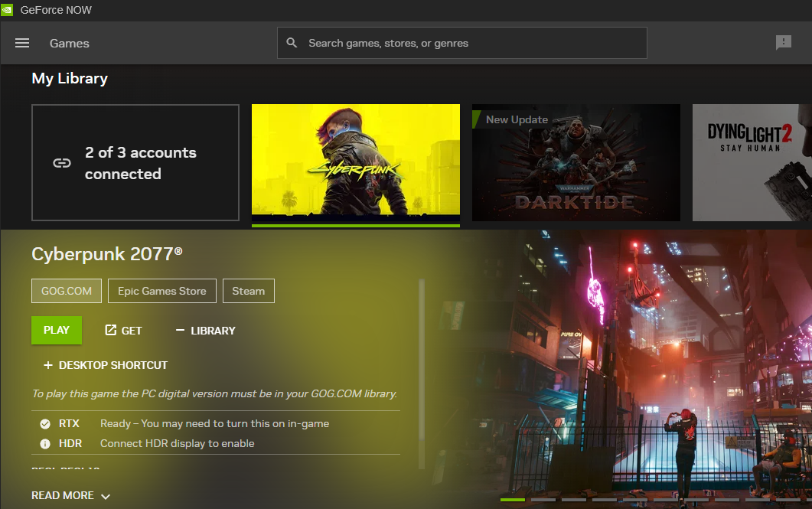Click the NVIDIA GeForce NOW logo

point(8,11)
